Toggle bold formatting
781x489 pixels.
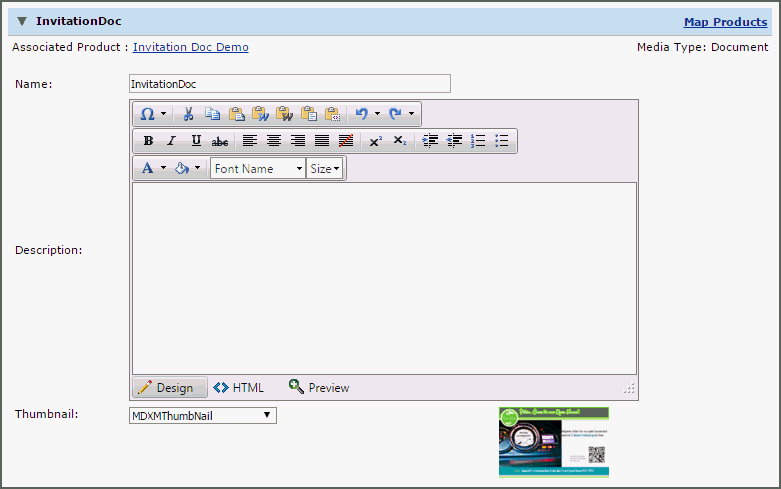pos(148,141)
